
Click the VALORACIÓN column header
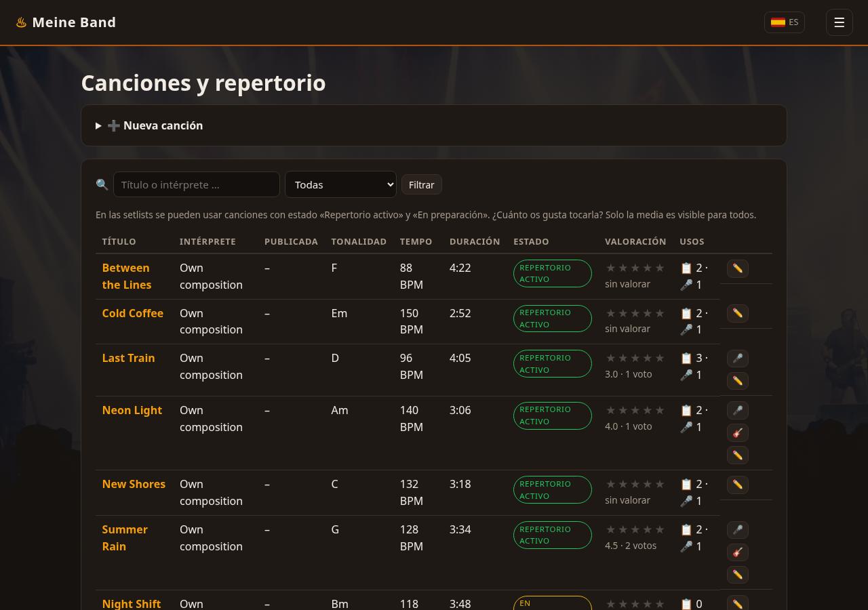[x=635, y=241]
